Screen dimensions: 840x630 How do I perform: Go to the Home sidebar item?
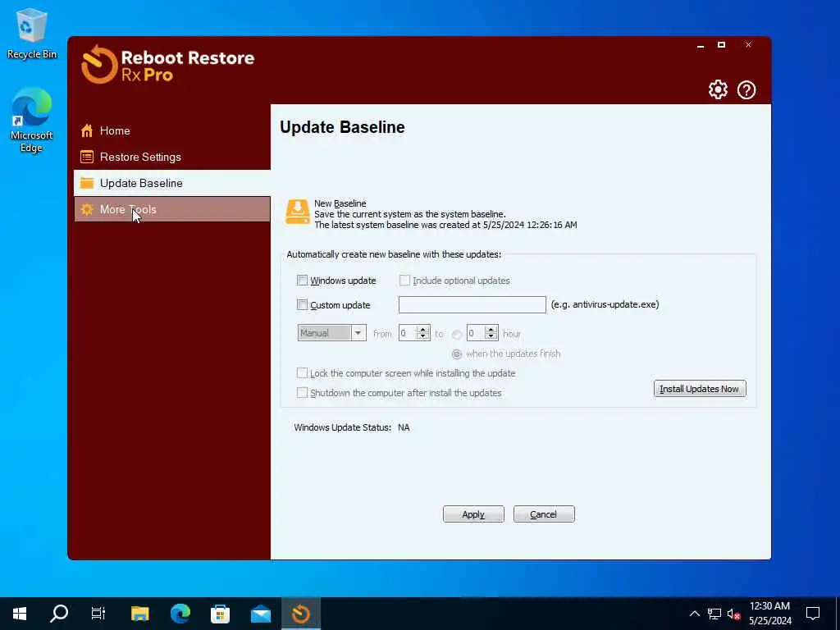click(x=172, y=130)
